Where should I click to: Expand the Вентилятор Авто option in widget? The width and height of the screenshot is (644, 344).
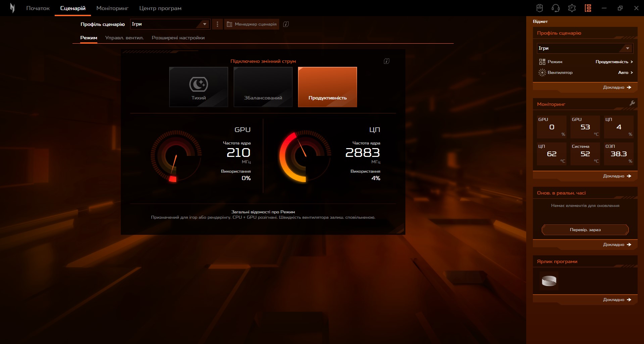(x=625, y=73)
